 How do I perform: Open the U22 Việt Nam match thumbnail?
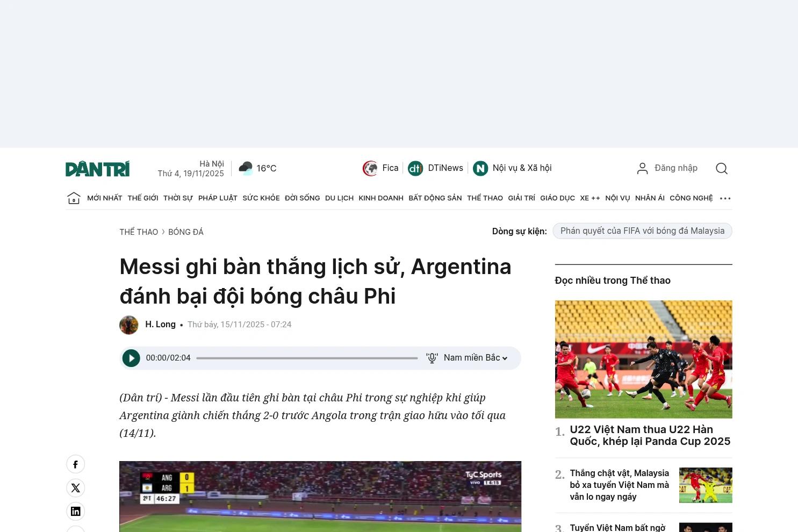(644, 360)
